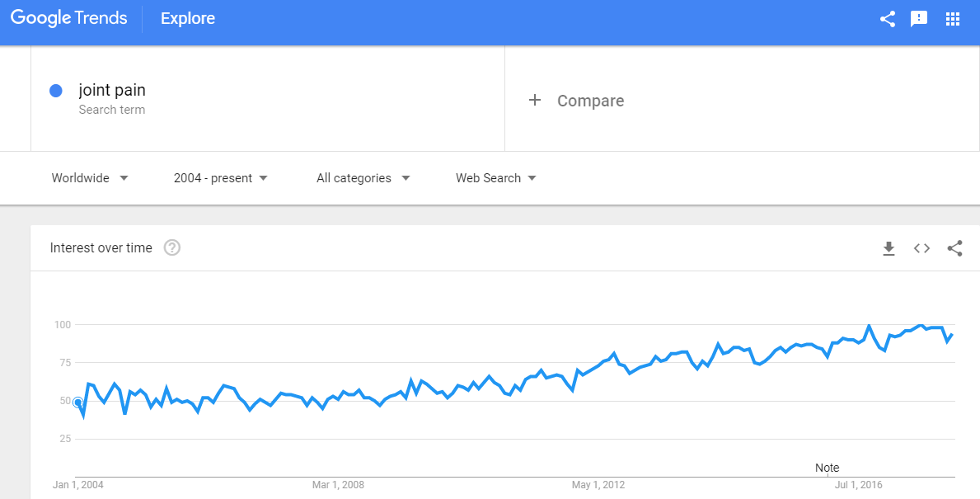The image size is (980, 499).
Task: Click the Jul 1, 2016 axis label
Action: pos(860,485)
